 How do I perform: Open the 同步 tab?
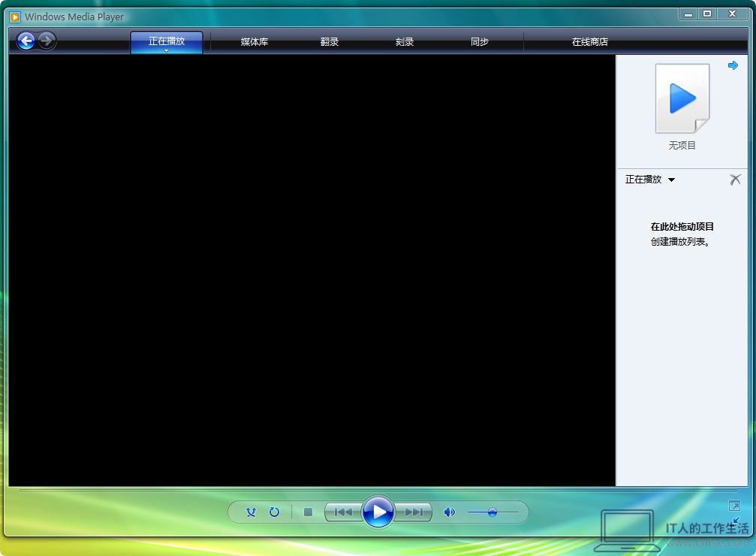(x=480, y=42)
